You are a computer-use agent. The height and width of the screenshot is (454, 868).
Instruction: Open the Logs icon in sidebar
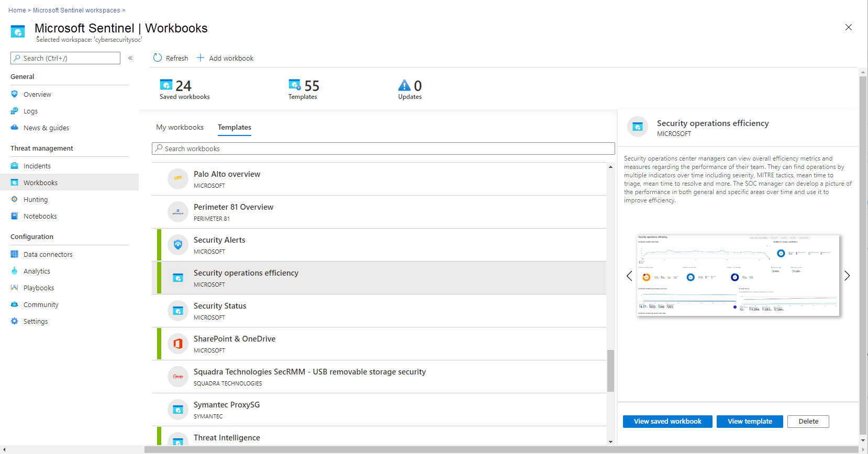pos(15,111)
